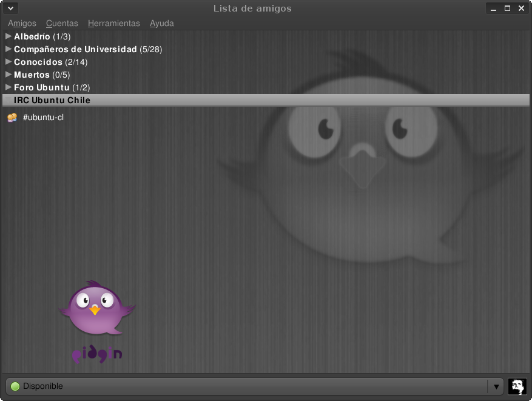This screenshot has height=401, width=532.
Task: Open the window menu chevron in title bar
Action: (10, 8)
